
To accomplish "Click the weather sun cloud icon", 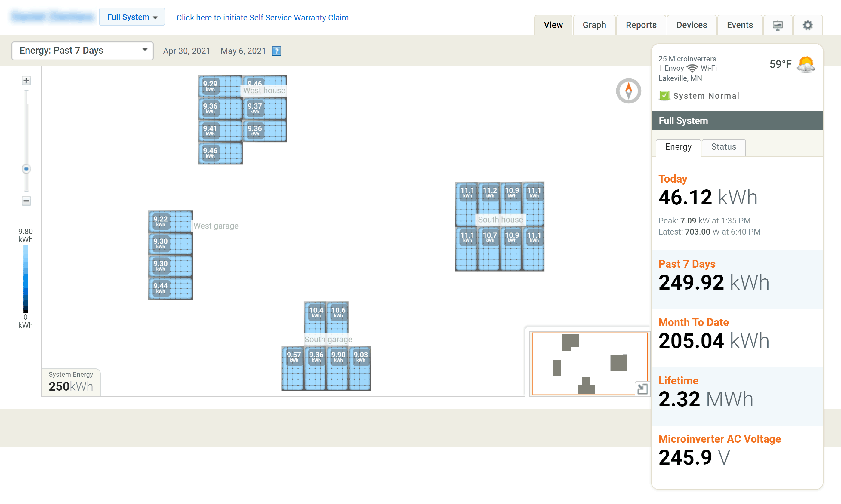I will coord(806,64).
